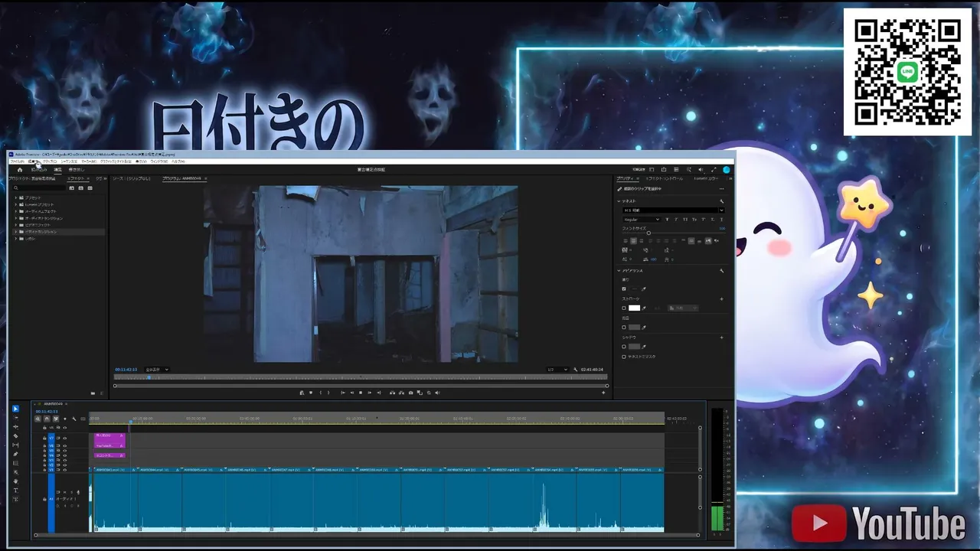Image resolution: width=980 pixels, height=551 pixels.
Task: Open the Help menu
Action: [x=178, y=161]
